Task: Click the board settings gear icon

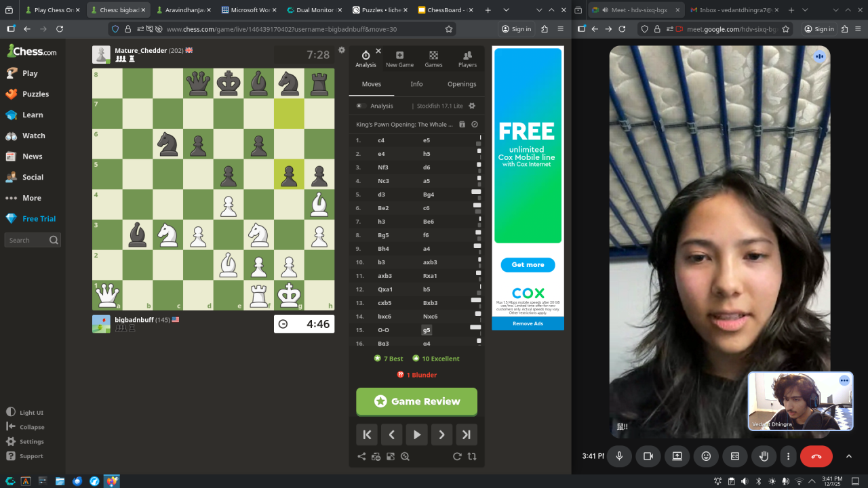Action: [342, 50]
